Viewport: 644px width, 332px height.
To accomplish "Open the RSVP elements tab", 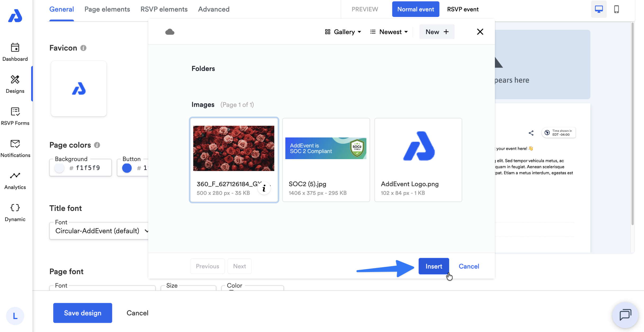I will (x=164, y=9).
